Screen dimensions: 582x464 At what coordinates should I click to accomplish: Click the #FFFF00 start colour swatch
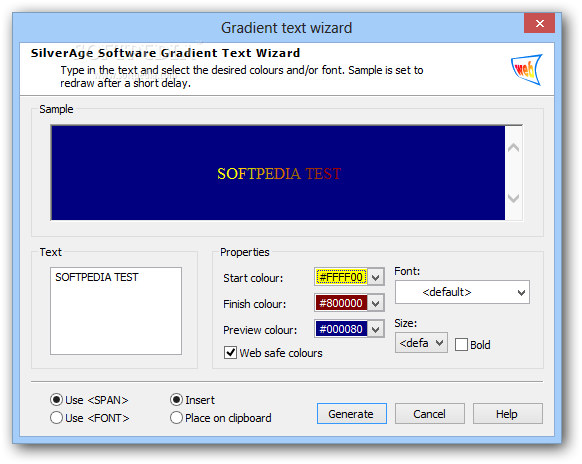pos(341,277)
